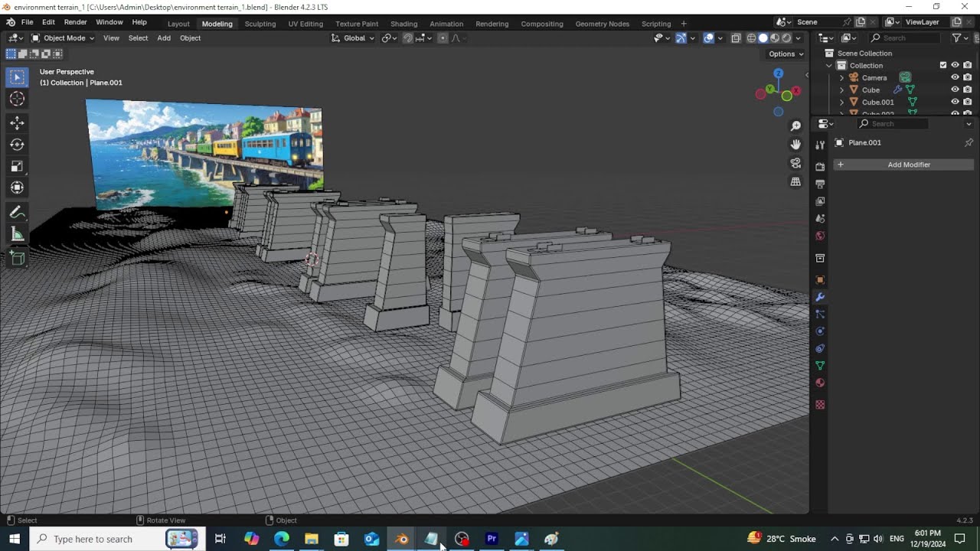This screenshot has width=980, height=551.
Task: Activate the Scale tool
Action: (x=17, y=166)
